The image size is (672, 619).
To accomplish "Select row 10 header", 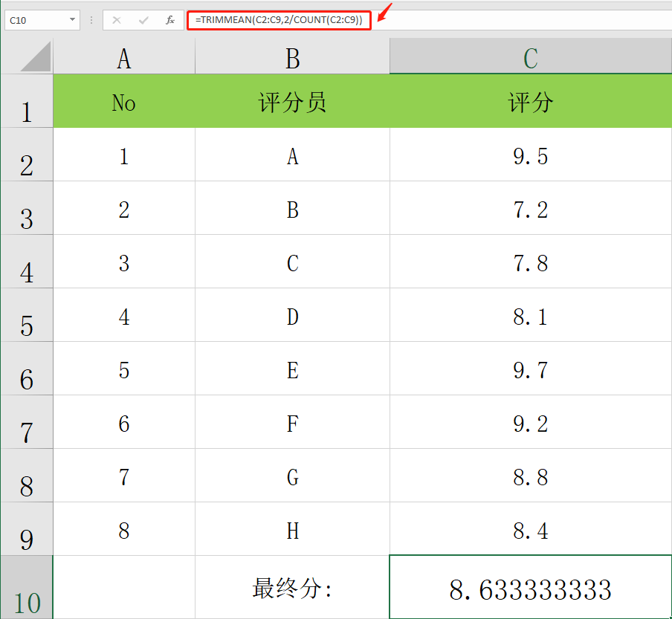I will [x=27, y=587].
